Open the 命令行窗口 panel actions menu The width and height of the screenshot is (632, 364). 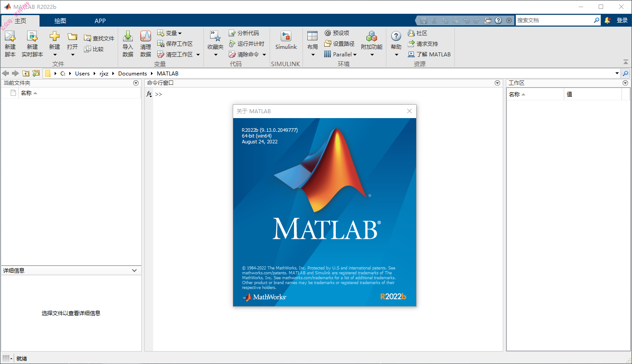[497, 83]
